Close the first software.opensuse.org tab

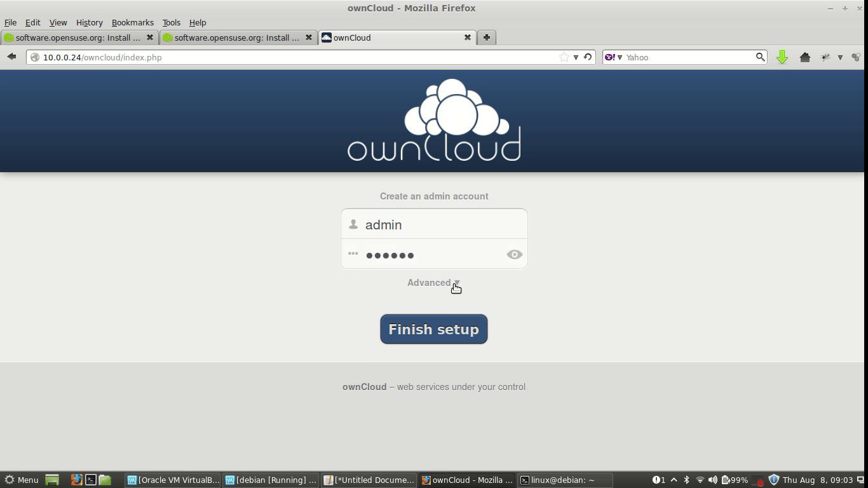coord(150,37)
